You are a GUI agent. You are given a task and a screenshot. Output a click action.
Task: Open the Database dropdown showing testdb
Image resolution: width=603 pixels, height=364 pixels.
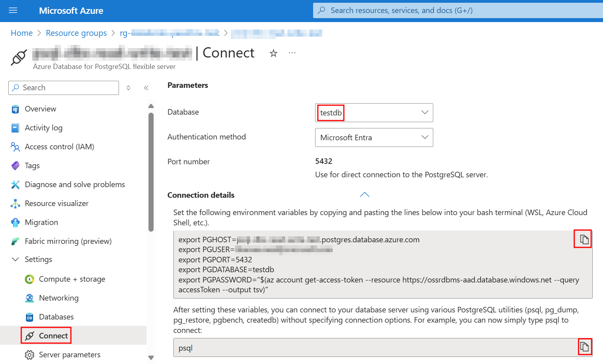point(374,113)
